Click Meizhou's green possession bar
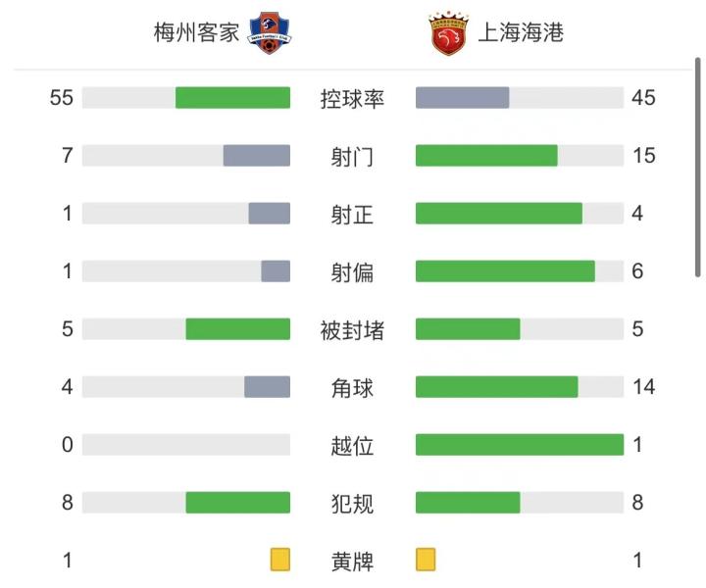The image size is (706, 588). click(232, 98)
